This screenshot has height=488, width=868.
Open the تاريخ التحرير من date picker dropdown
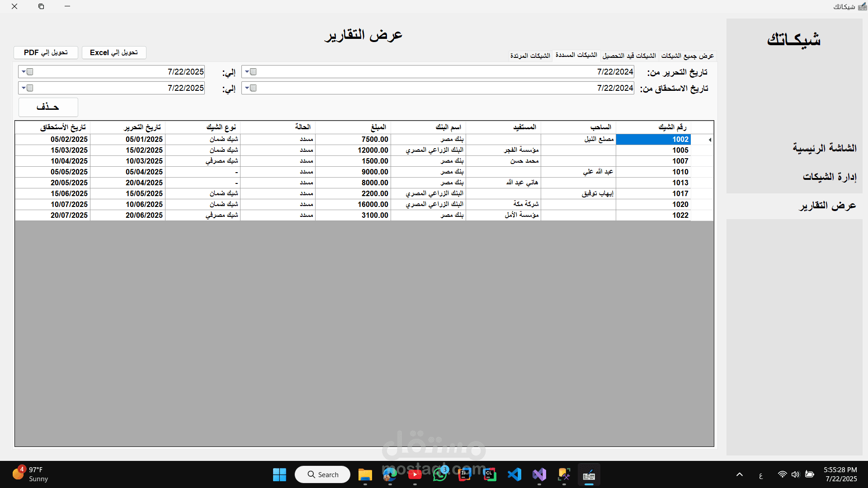click(247, 72)
